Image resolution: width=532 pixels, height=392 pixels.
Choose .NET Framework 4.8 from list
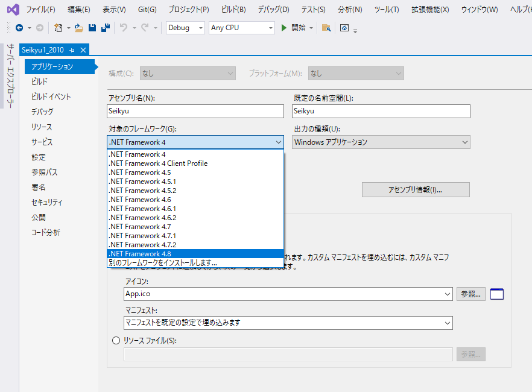coord(195,254)
